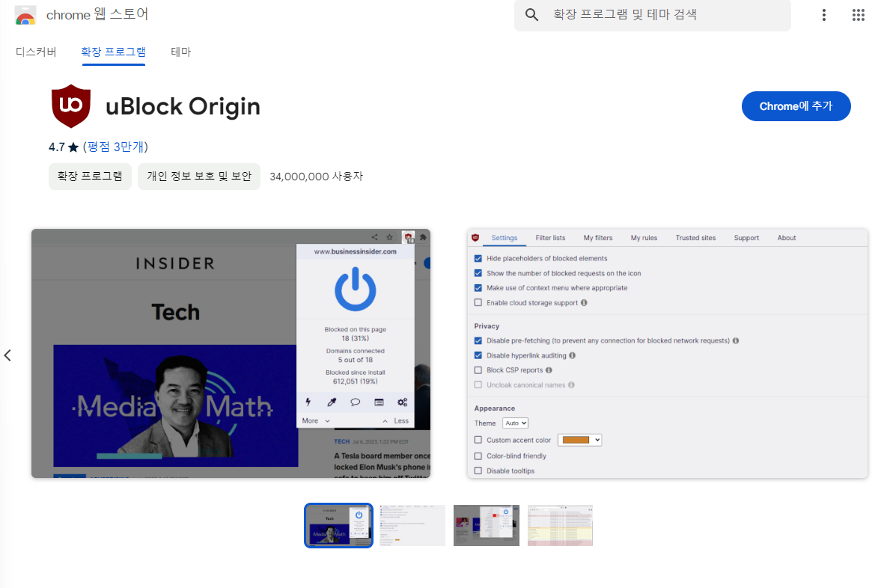
Task: Open My filters tab in screenshot
Action: click(x=598, y=238)
